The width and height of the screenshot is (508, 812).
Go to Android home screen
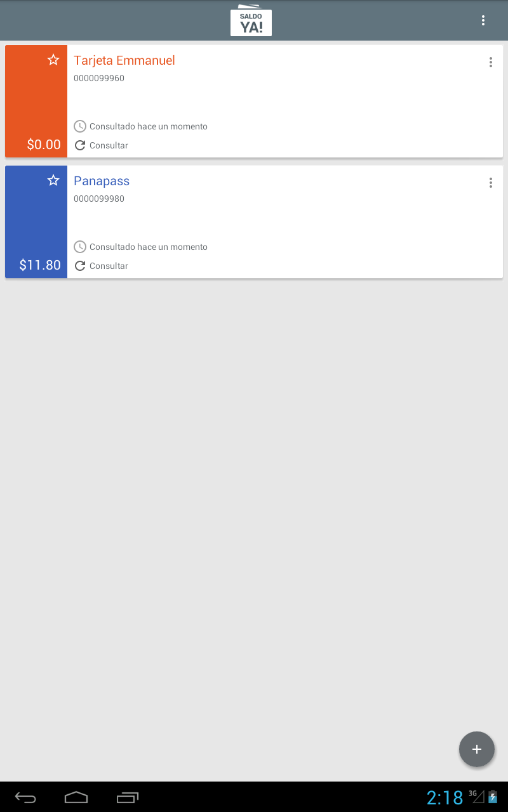(x=76, y=797)
